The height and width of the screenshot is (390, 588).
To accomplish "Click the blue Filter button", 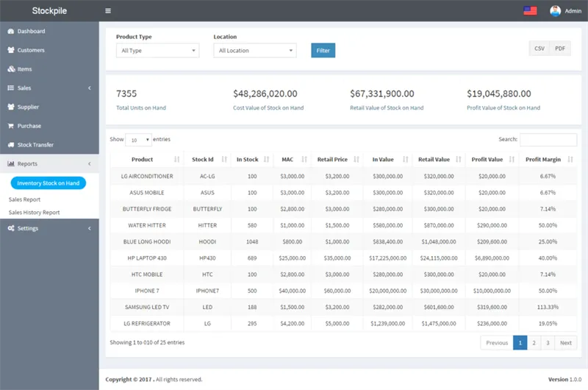I will tap(323, 50).
